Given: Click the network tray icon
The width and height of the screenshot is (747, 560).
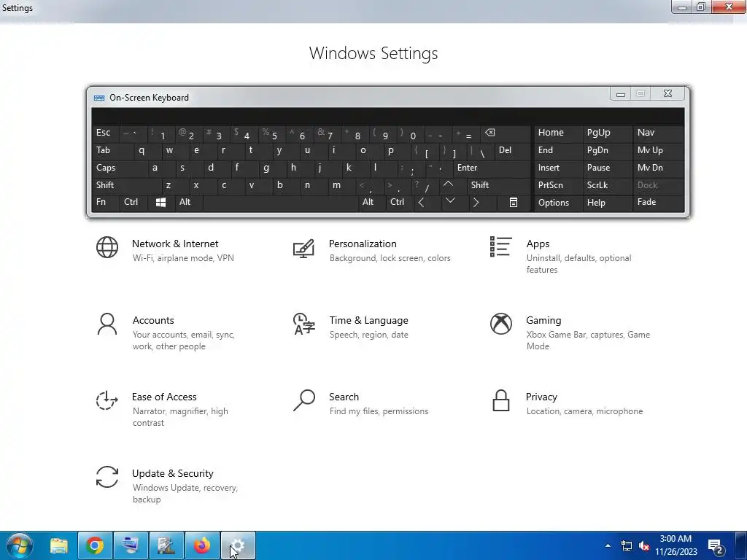Looking at the screenshot, I should coord(627,545).
